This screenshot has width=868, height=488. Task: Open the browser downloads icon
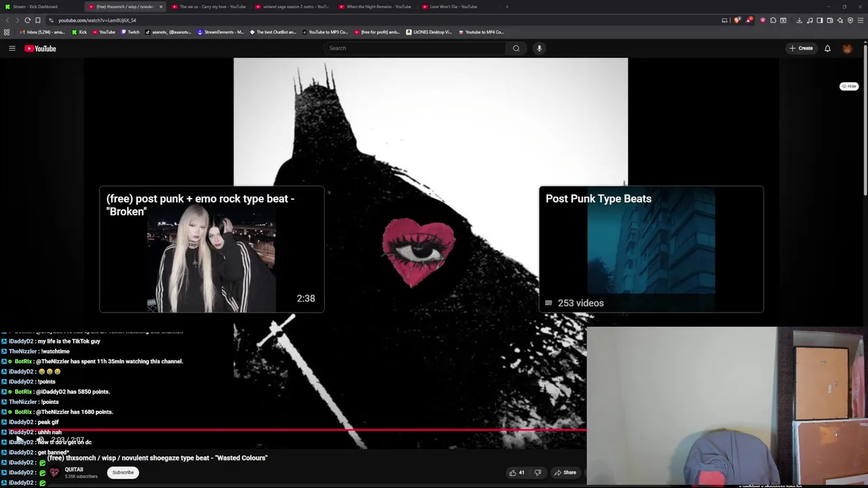pos(800,20)
